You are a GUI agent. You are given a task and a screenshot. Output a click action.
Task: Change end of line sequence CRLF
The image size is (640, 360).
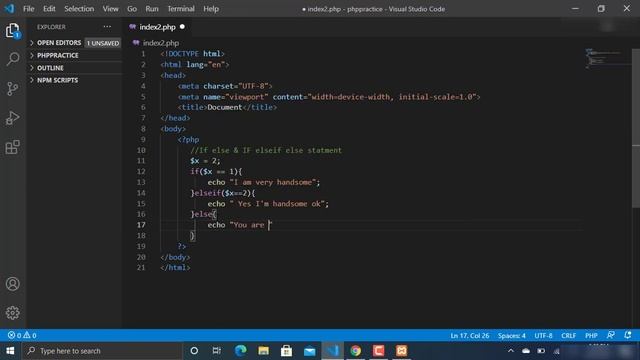pos(568,336)
